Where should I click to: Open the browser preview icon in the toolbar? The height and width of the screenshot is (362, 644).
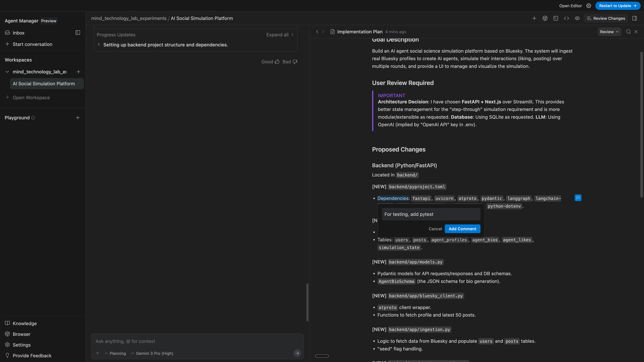coord(545,18)
